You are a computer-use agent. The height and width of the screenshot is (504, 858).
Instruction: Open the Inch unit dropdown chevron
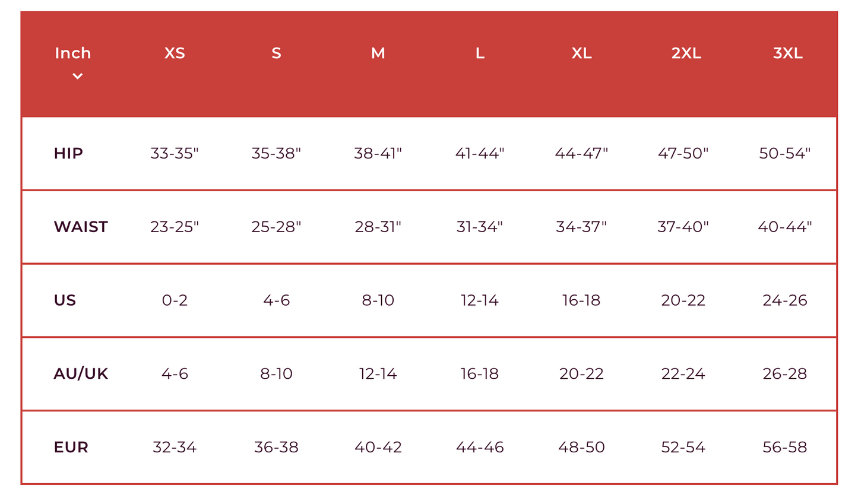[77, 76]
